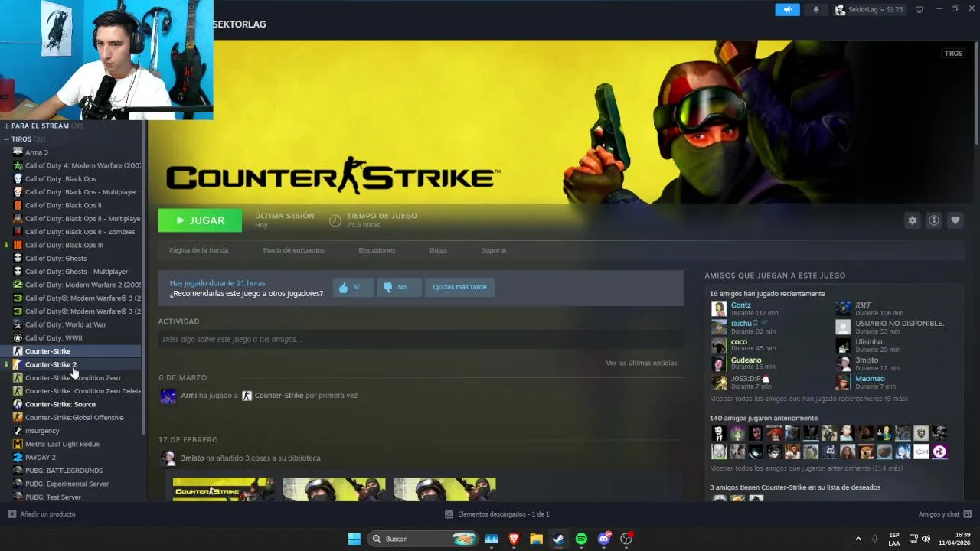980x551 pixels.
Task: Open friend Gontz profile
Action: pos(740,305)
